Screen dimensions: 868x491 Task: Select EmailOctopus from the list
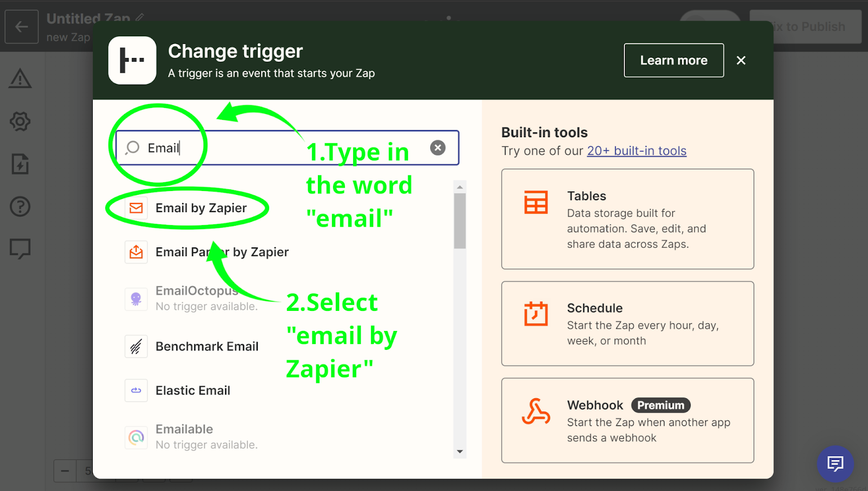[197, 291]
